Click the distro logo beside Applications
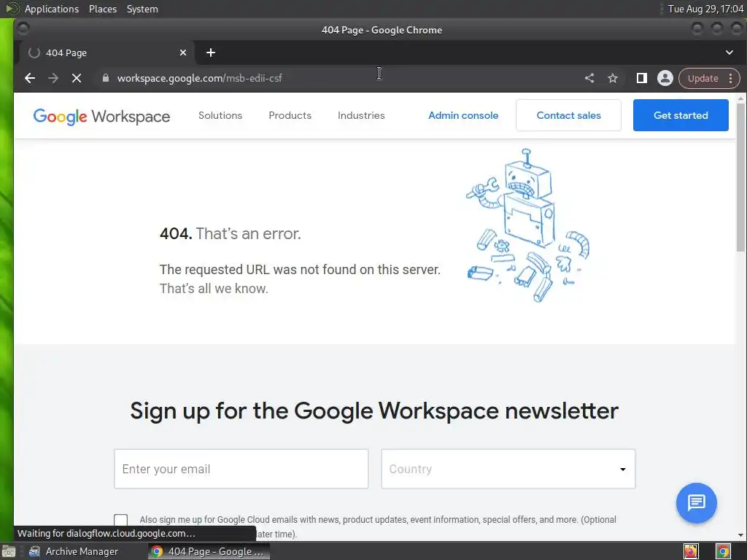The width and height of the screenshot is (747, 560). pos(12,9)
